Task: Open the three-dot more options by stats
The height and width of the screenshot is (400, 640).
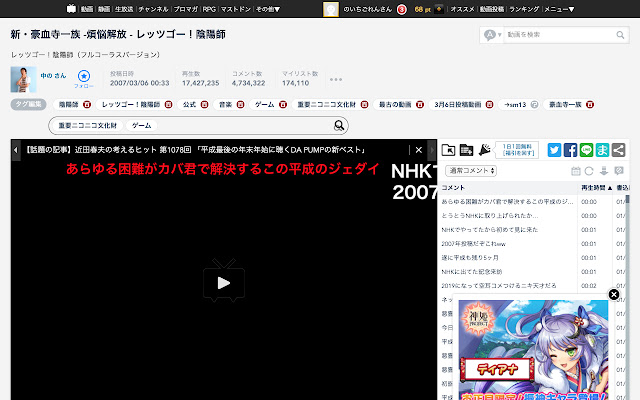Action: tap(336, 80)
